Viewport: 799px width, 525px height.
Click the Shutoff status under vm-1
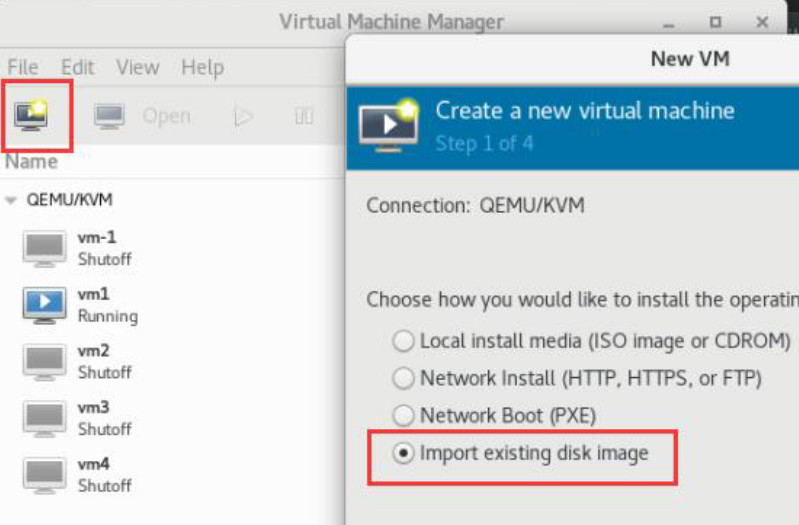104,259
